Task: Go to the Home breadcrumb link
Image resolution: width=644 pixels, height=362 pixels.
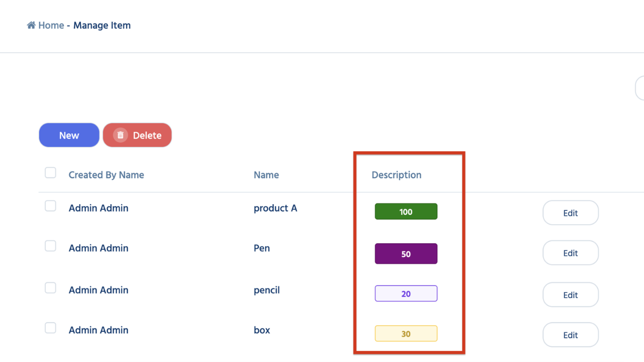Action: [x=51, y=25]
